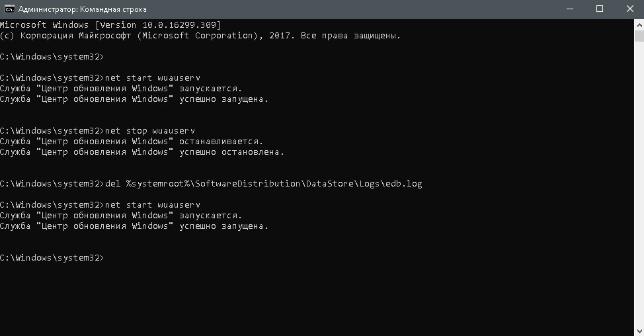The image size is (644, 336).
Task: Click the Microsoft Windows version line
Action: coord(110,25)
